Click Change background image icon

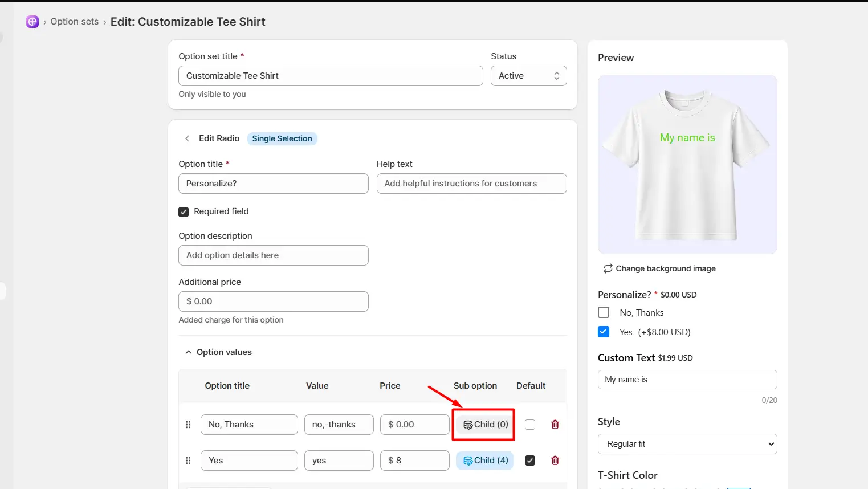click(608, 268)
